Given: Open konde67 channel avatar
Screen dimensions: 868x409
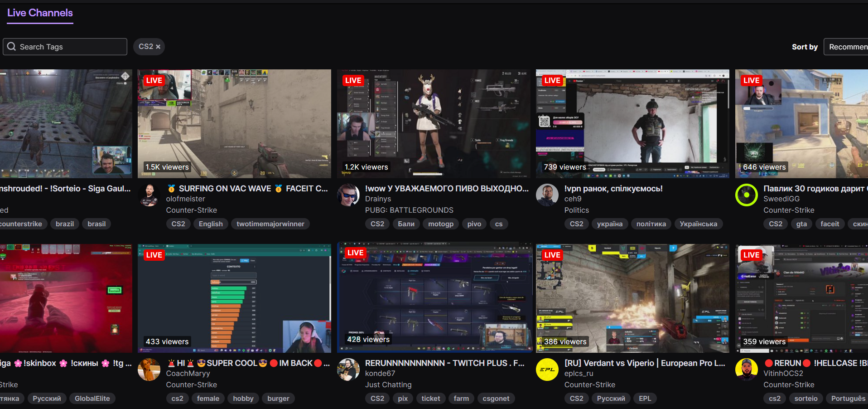Looking at the screenshot, I should [x=348, y=370].
